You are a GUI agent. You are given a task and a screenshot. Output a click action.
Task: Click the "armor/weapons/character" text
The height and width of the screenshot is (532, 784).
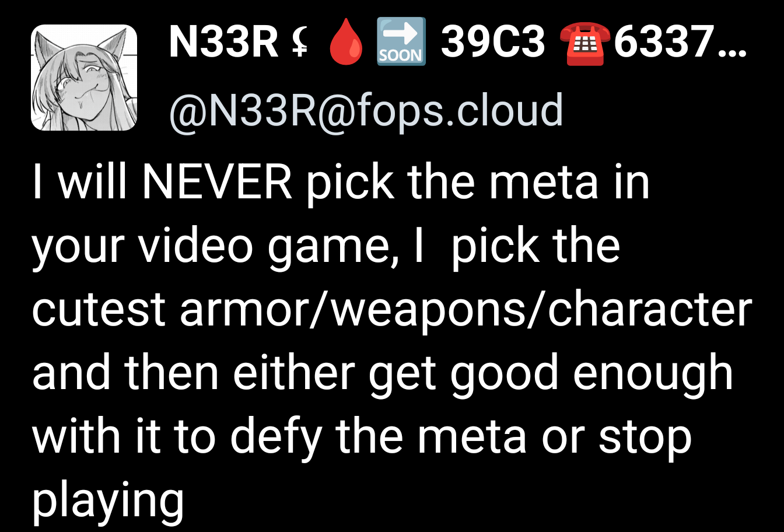pyautogui.click(x=466, y=310)
